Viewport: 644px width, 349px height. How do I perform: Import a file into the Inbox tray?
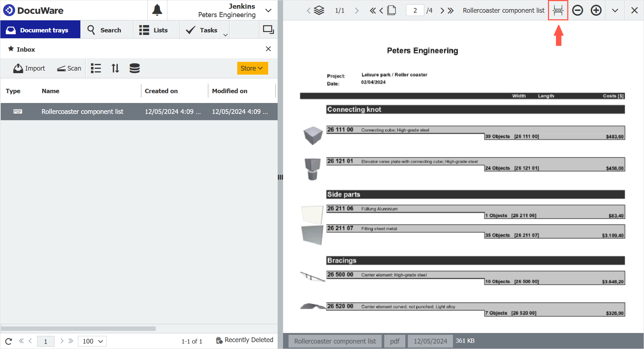point(29,68)
